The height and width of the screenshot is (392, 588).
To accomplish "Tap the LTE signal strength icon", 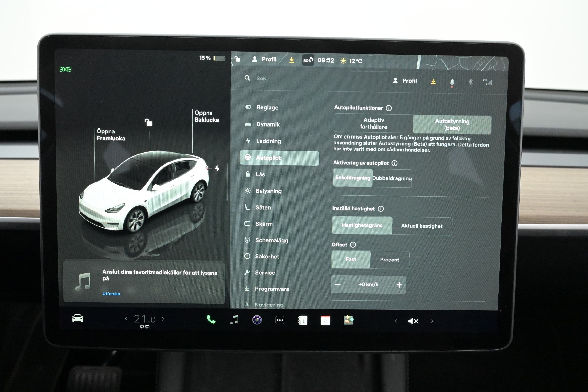I will (487, 82).
